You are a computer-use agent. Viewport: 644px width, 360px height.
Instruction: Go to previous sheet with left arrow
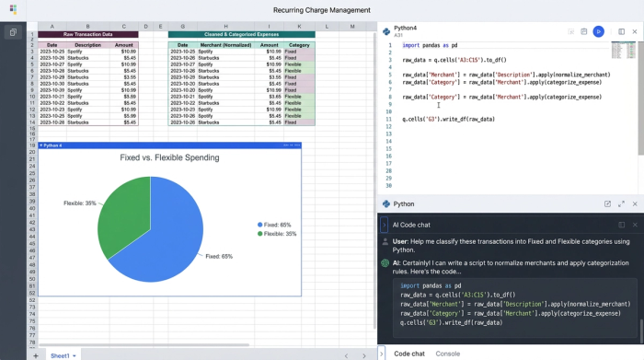346,356
